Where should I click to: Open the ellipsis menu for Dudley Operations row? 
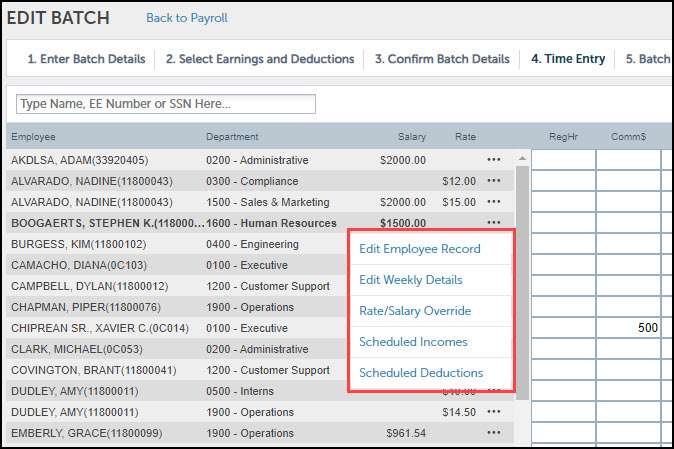pos(493,412)
